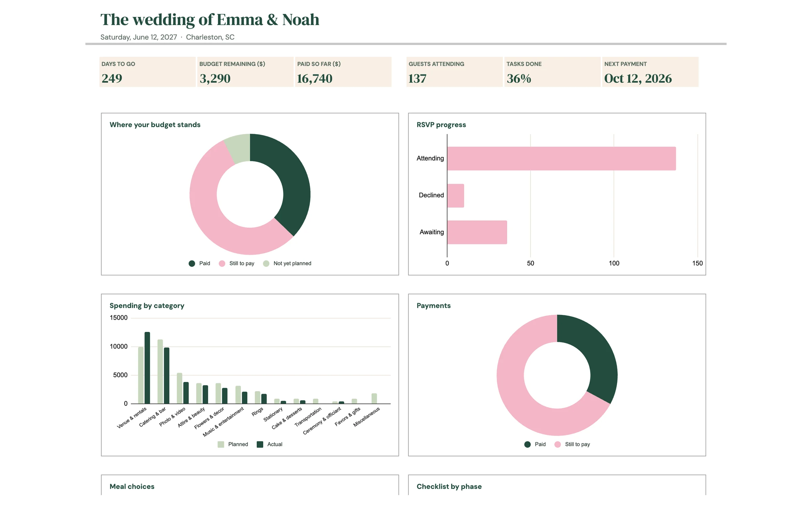
Task: Open the Paid So Far card showing 16,740
Action: [343, 72]
